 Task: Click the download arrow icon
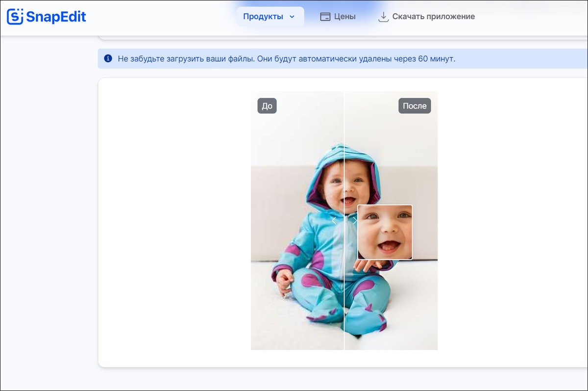[383, 17]
